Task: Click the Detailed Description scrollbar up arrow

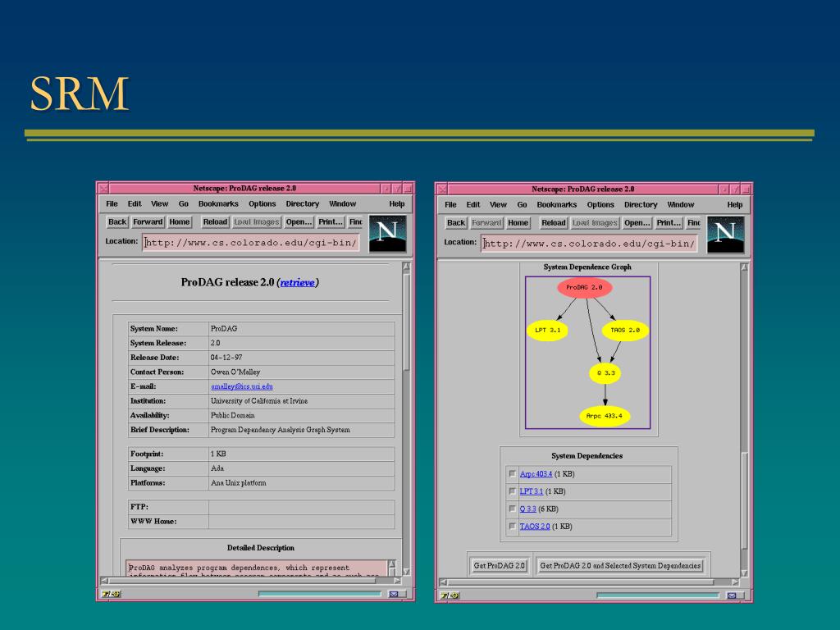Action: [392, 564]
